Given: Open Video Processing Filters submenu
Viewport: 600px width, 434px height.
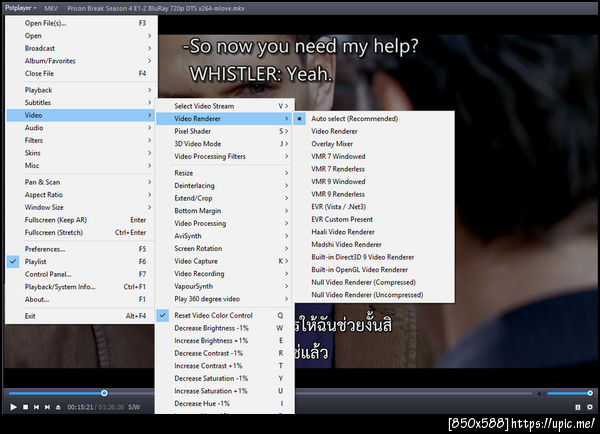Looking at the screenshot, I should pyautogui.click(x=225, y=157).
